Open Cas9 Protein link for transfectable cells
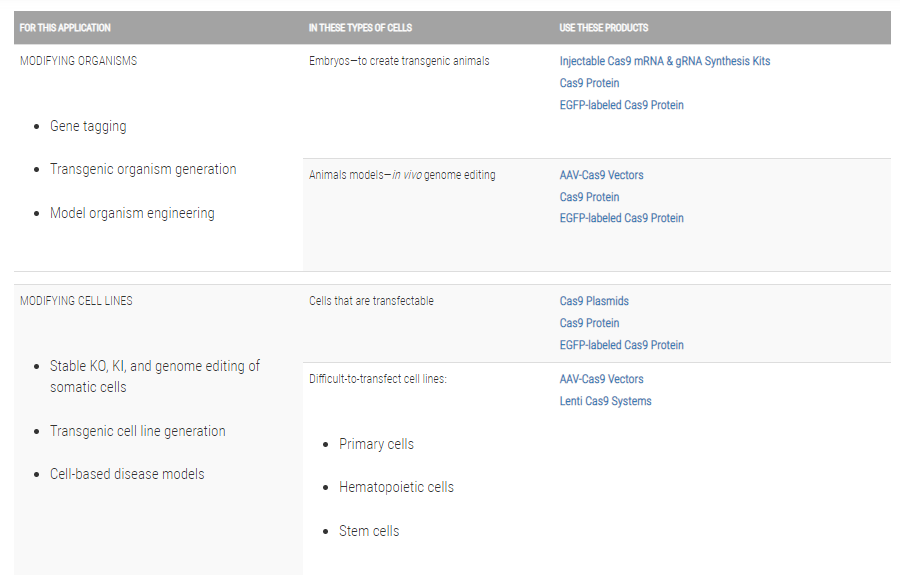This screenshot has height=575, width=900. [589, 323]
